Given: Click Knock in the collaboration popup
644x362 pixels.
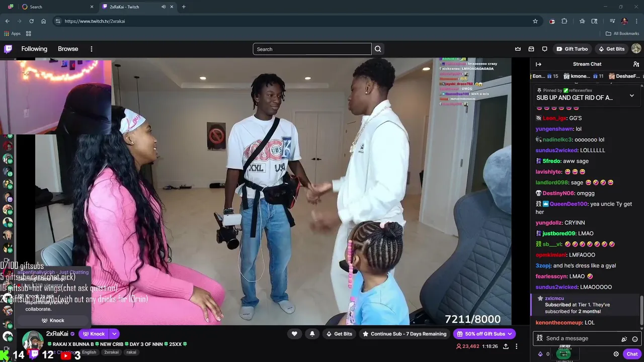Looking at the screenshot, I should click(53, 320).
